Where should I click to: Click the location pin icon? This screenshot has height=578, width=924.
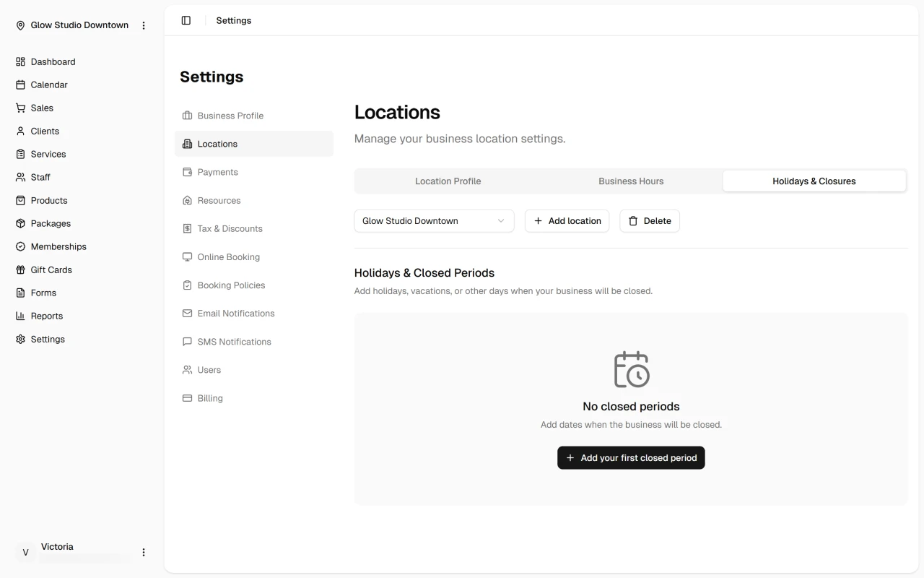(x=20, y=25)
